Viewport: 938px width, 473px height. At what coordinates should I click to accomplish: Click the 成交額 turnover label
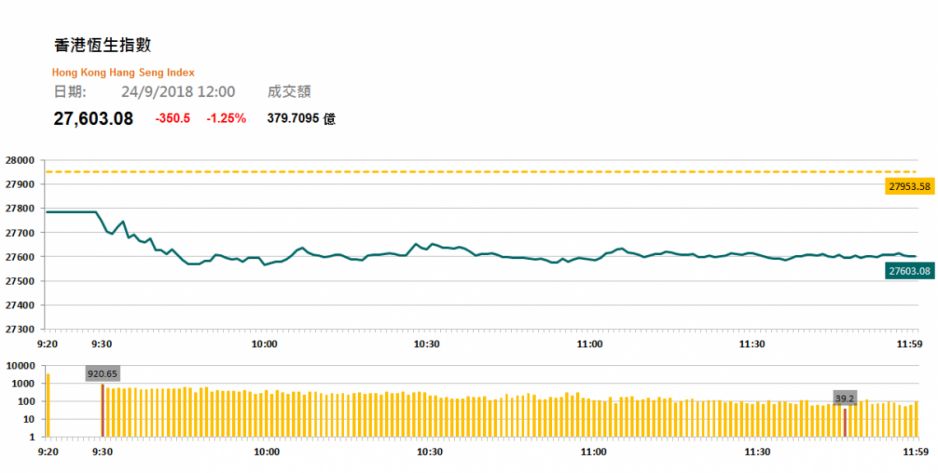289,91
